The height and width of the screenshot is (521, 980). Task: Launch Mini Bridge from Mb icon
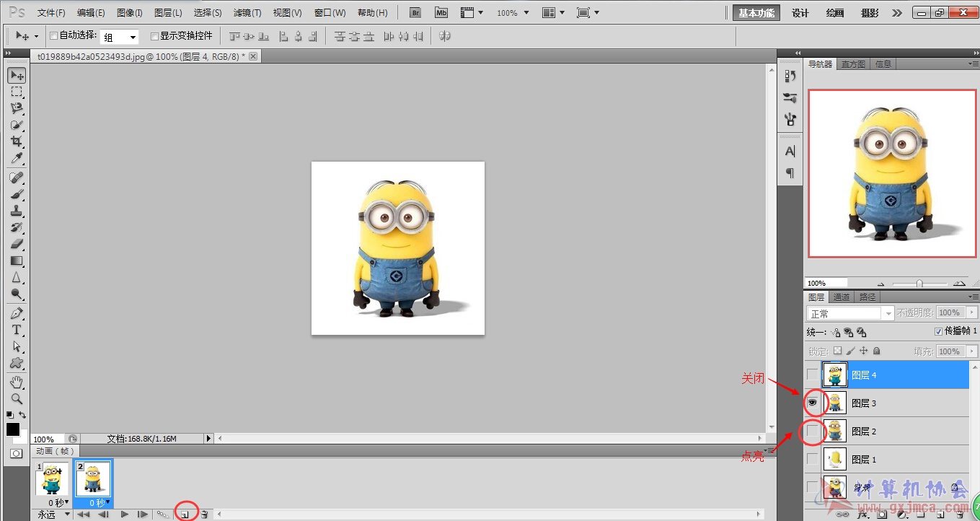pyautogui.click(x=441, y=12)
